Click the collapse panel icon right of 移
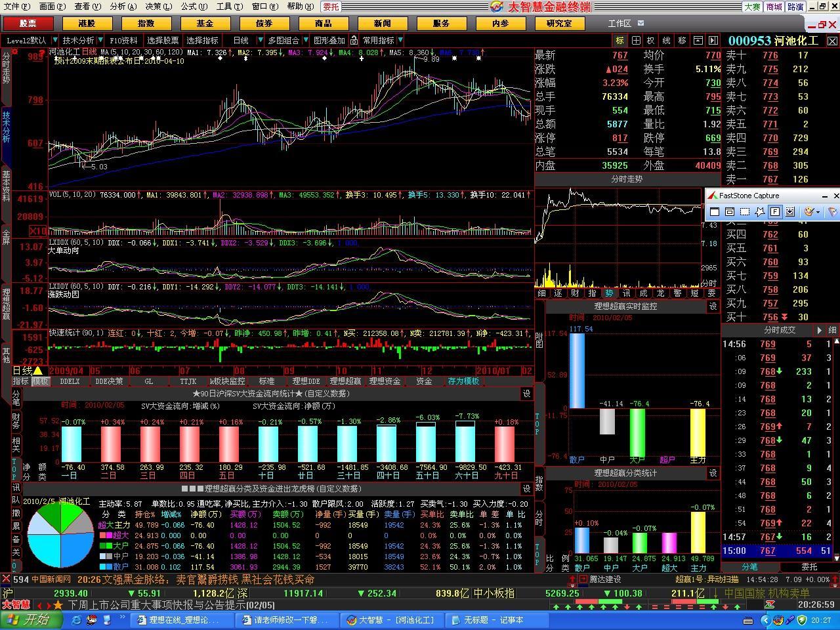The image size is (840, 630). [x=698, y=41]
